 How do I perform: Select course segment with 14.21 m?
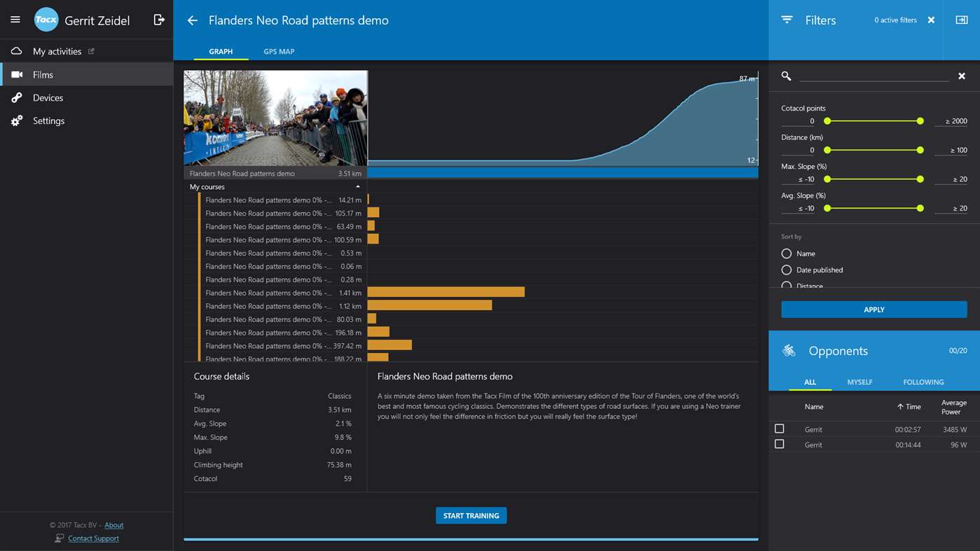[x=283, y=200]
